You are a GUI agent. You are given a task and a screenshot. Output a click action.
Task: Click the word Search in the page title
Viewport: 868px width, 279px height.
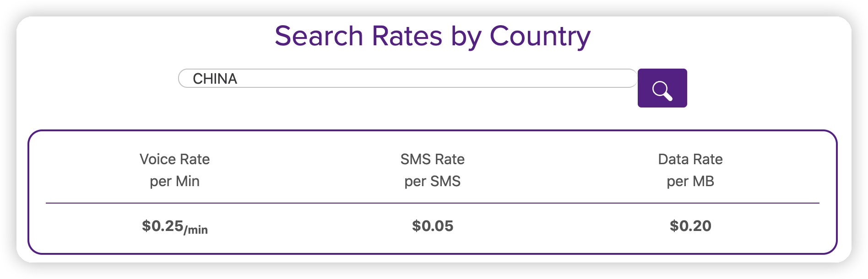point(319,36)
